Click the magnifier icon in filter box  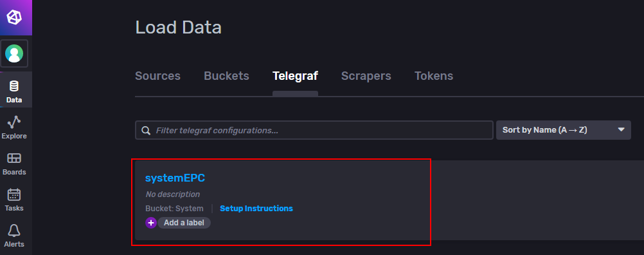coord(146,130)
